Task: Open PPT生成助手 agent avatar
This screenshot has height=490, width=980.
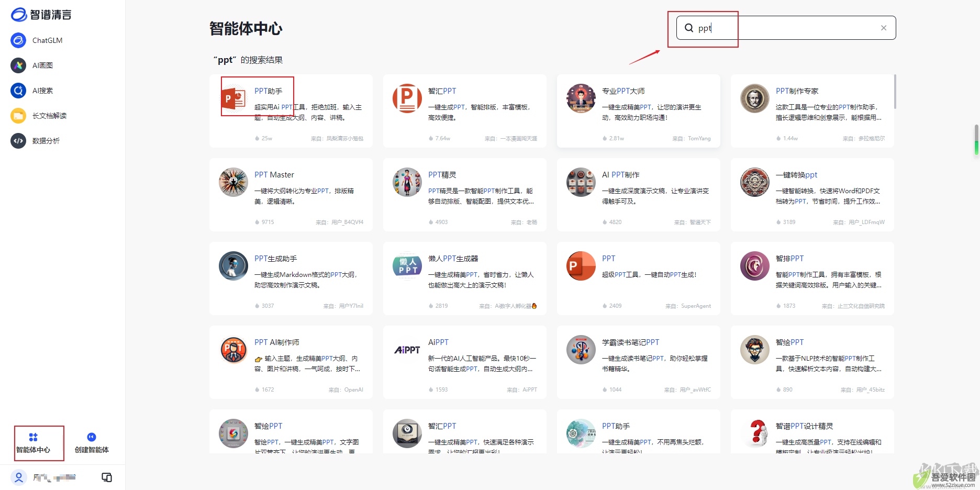Action: click(x=233, y=266)
